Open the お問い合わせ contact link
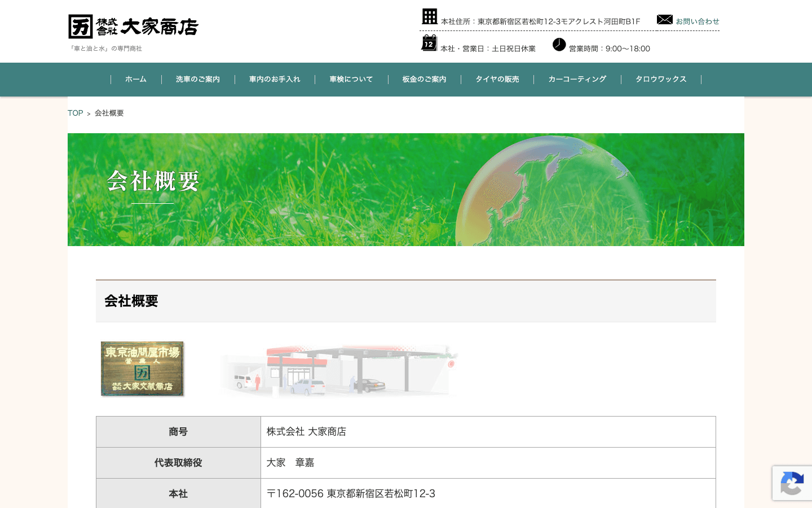 (698, 21)
